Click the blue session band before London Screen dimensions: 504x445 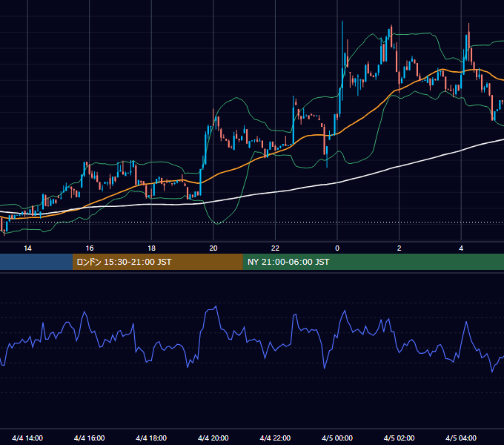tap(36, 262)
